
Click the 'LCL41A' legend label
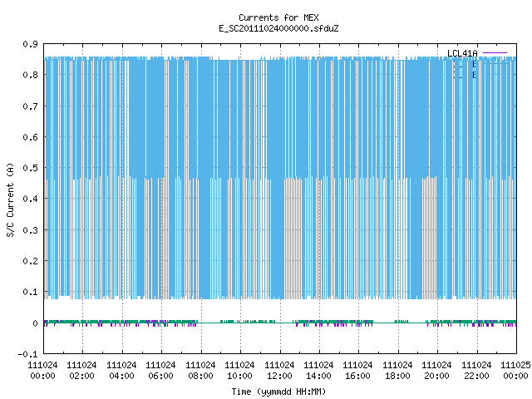[462, 53]
